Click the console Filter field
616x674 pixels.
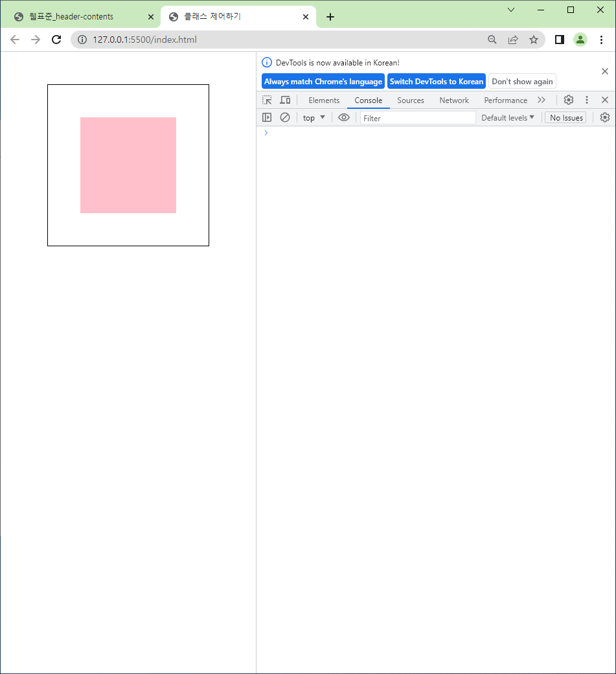[x=418, y=118]
